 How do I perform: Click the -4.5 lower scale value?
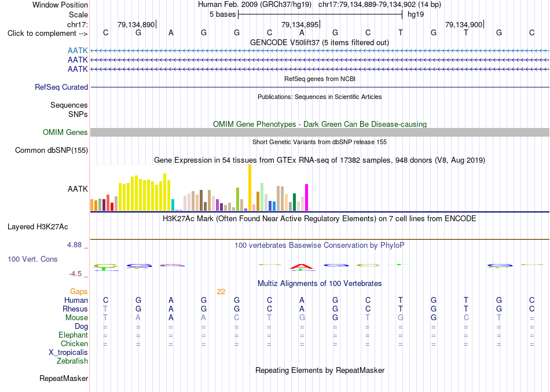pos(75,274)
